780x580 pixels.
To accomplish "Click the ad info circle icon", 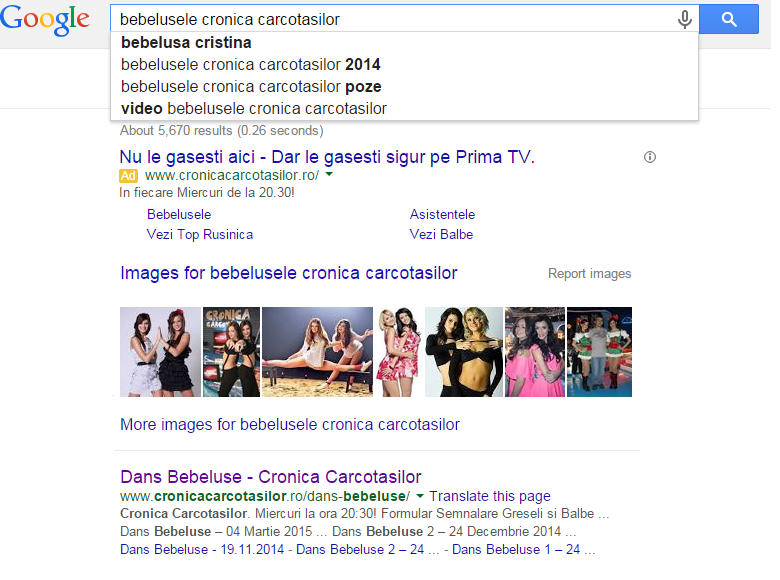I will [650, 157].
